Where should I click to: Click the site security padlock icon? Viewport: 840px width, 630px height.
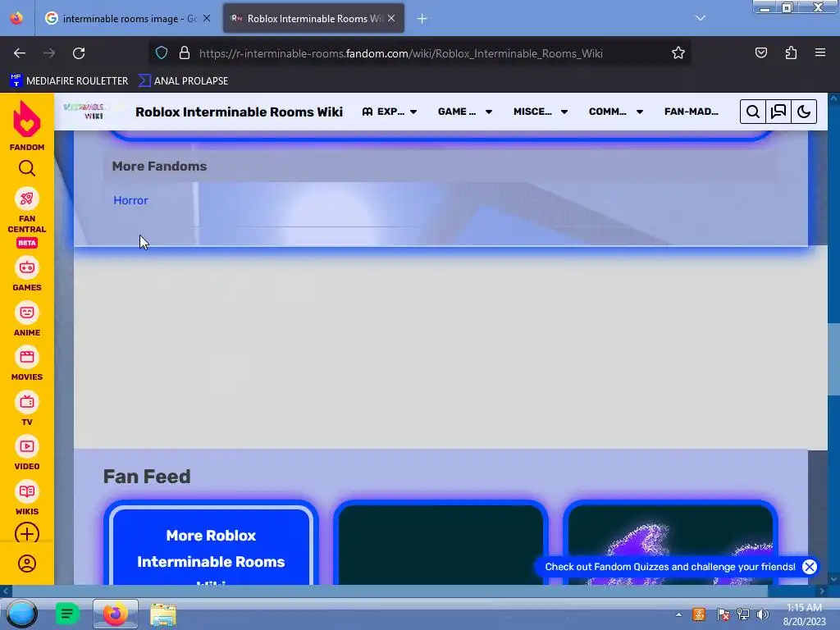(185, 53)
